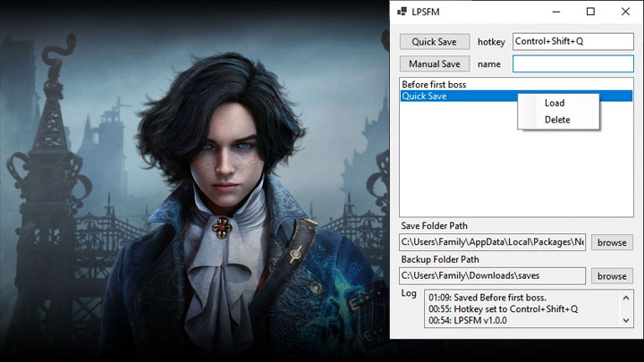Click the LPSFM app icon in title bar

coord(402,12)
